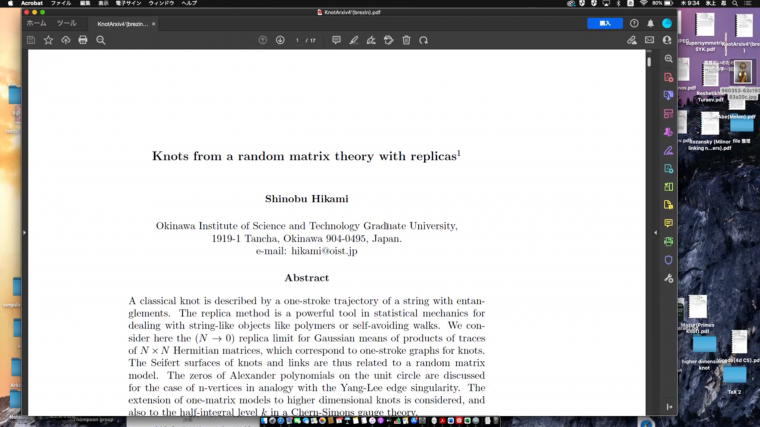Open the Apple menu
The image size is (760, 427).
pyautogui.click(x=10, y=3)
